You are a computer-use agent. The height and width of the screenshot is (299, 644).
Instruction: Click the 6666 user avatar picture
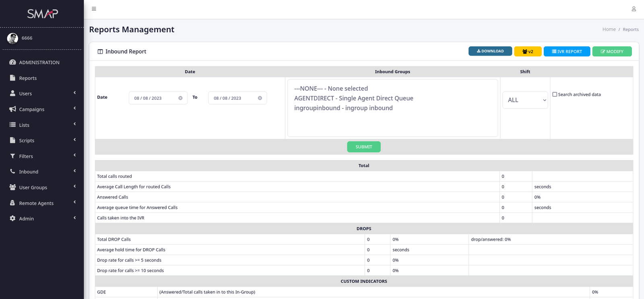click(x=12, y=38)
